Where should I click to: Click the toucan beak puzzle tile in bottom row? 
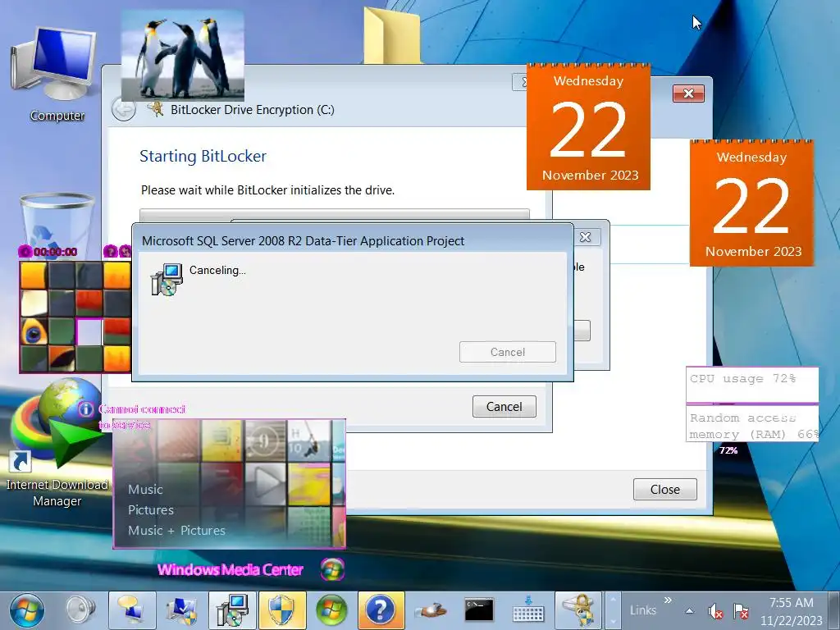tap(62, 359)
